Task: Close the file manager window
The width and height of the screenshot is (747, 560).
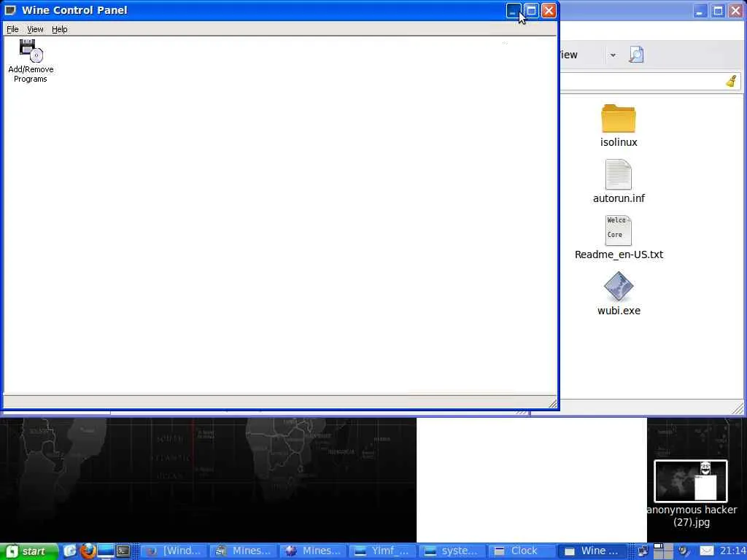Action: tap(735, 10)
